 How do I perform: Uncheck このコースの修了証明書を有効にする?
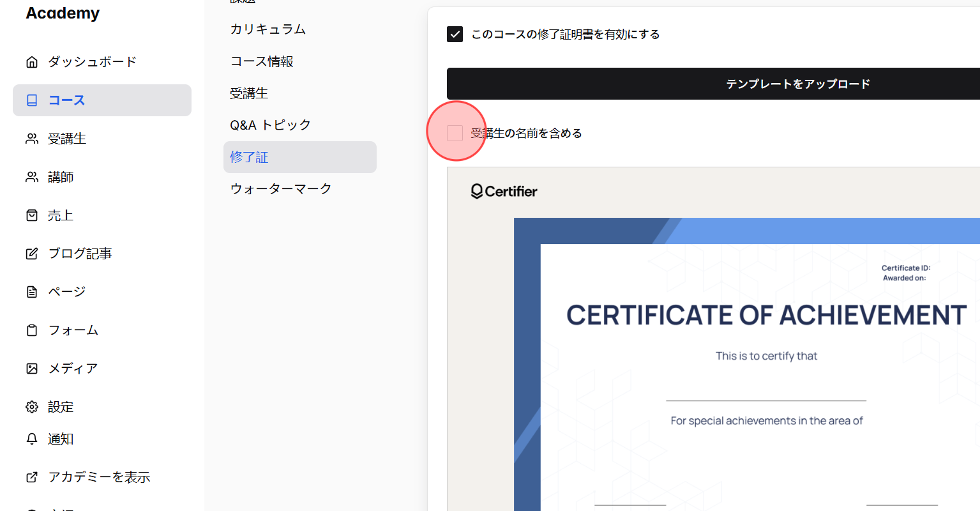click(x=455, y=34)
